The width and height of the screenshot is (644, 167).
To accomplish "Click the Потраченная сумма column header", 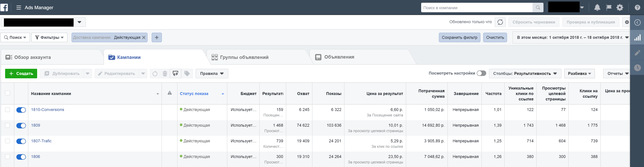I will (x=427, y=94).
